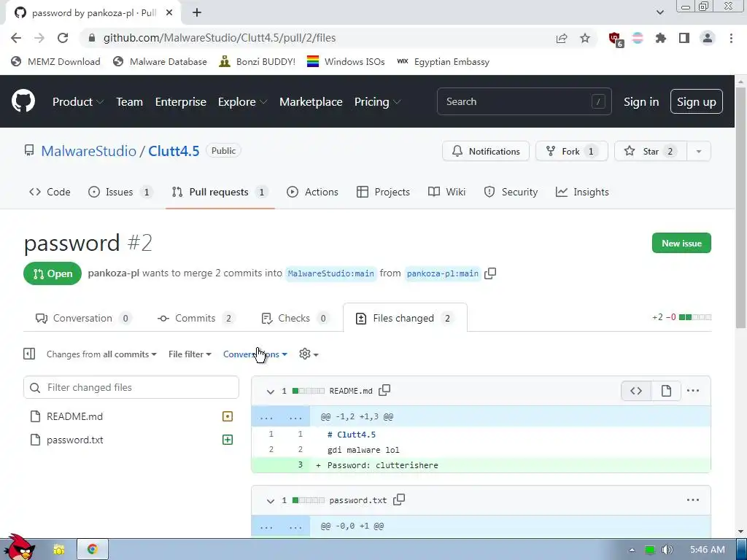Collapse the password.txt diff with the chevron

click(x=271, y=500)
